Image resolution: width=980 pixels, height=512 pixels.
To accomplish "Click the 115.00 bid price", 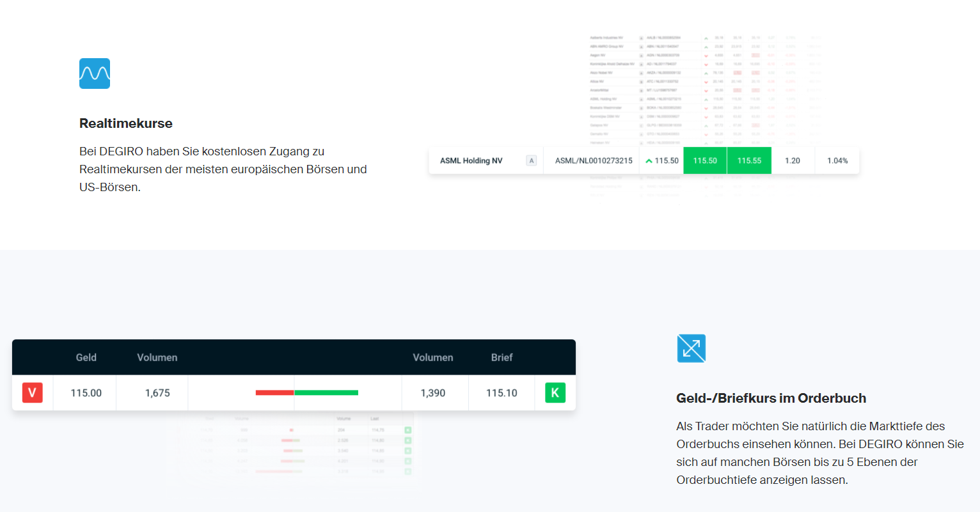I will 86,393.
